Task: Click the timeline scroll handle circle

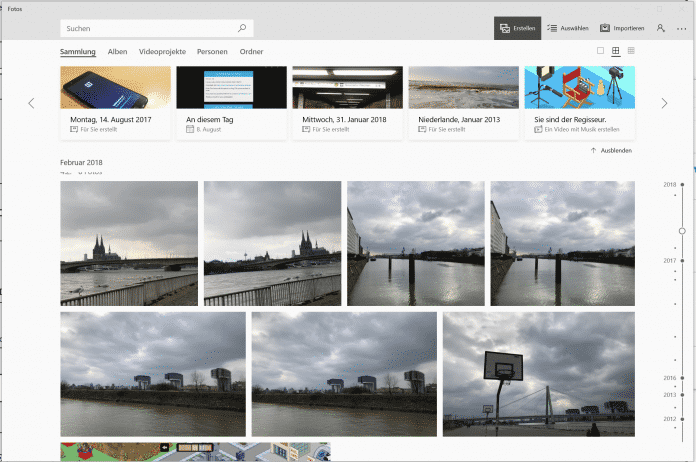Action: (682, 230)
